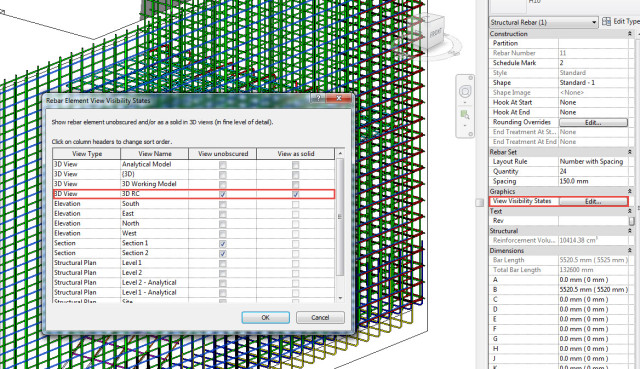Sort by the View Type column header
This screenshot has width=640, height=369.
point(87,154)
